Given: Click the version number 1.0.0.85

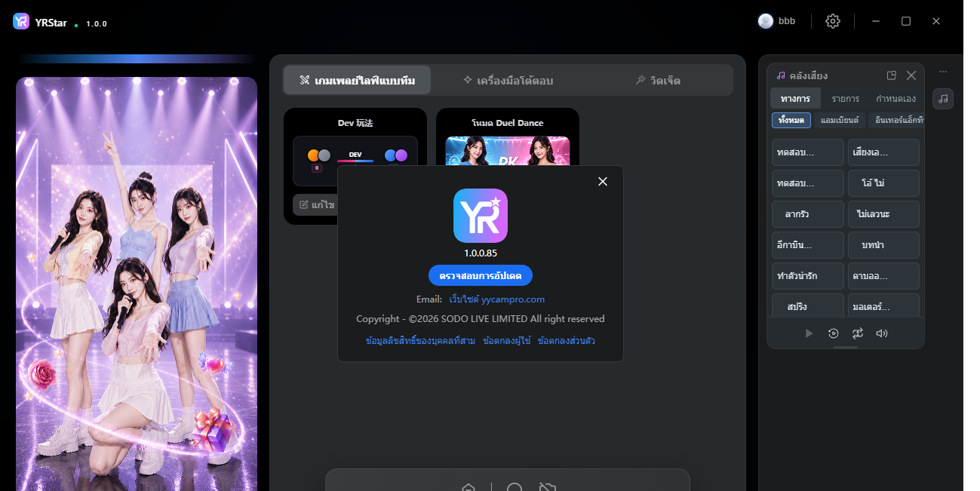Looking at the screenshot, I should click(481, 253).
